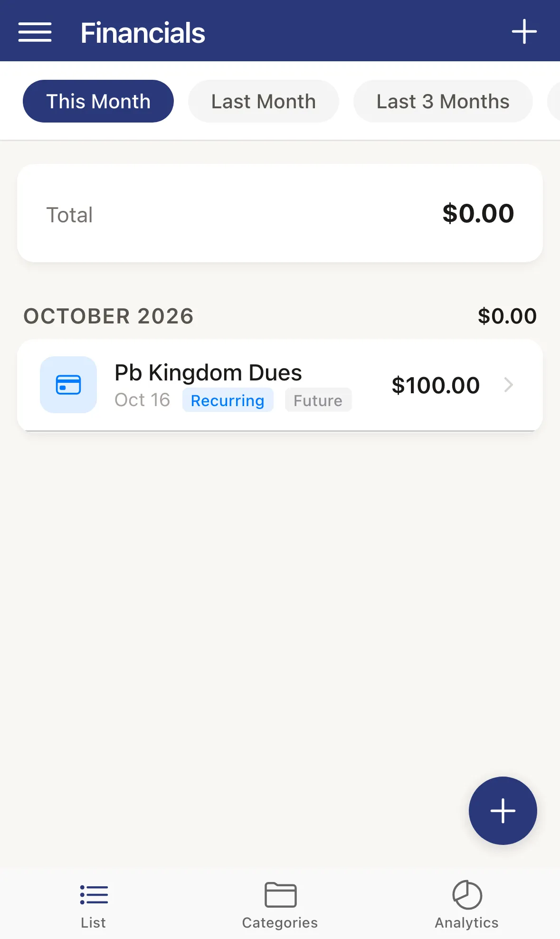Image resolution: width=560 pixels, height=939 pixels.
Task: Open the Analytics pie chart icon
Action: coord(467,894)
